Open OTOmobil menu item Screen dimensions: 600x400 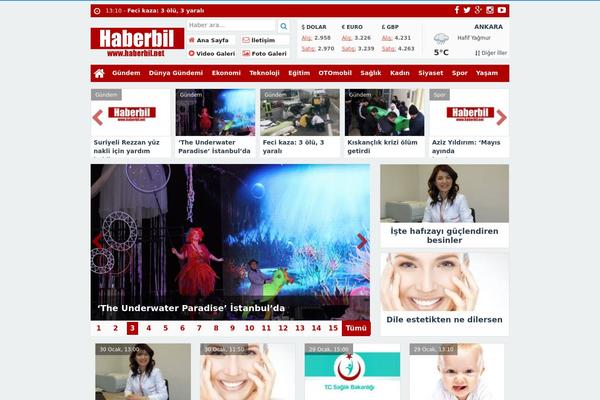(335, 73)
